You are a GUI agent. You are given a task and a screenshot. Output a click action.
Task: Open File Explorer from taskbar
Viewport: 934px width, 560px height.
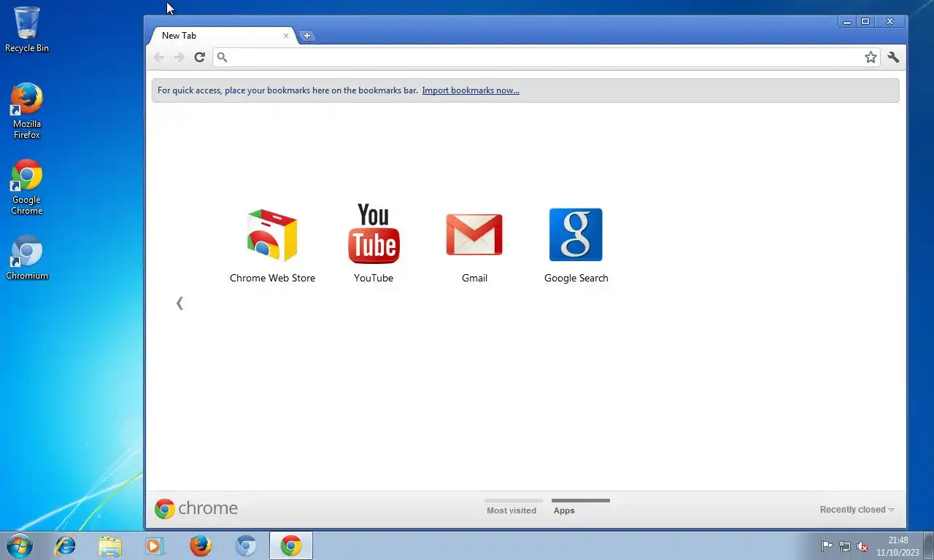110,545
